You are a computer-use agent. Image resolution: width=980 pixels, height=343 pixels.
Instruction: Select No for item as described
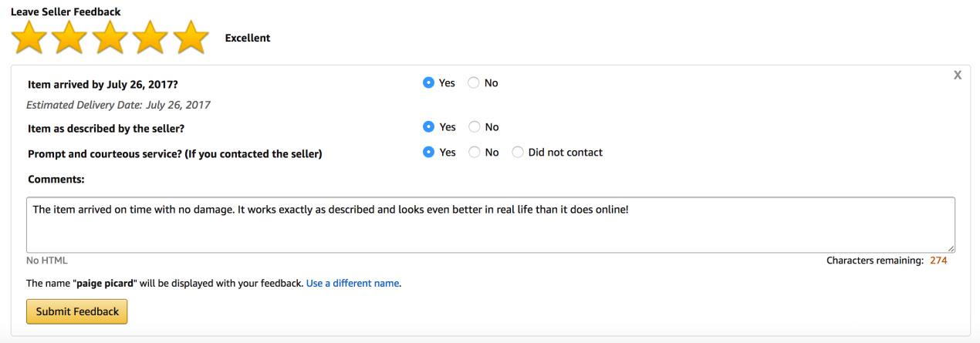(474, 127)
